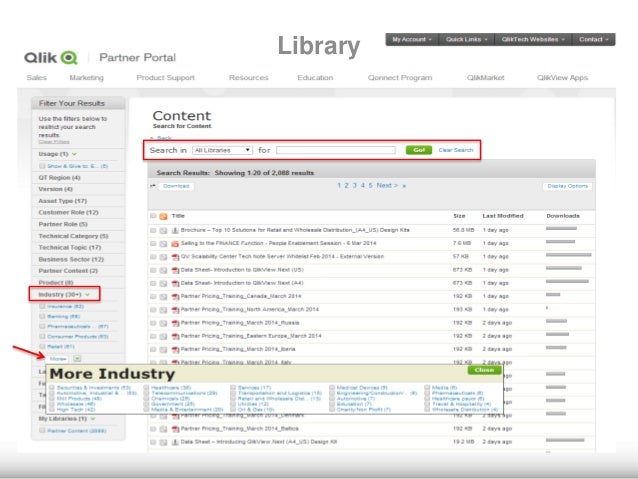Open the QlikMarket navigation menu
Image resolution: width=638 pixels, height=479 pixels.
click(x=485, y=78)
